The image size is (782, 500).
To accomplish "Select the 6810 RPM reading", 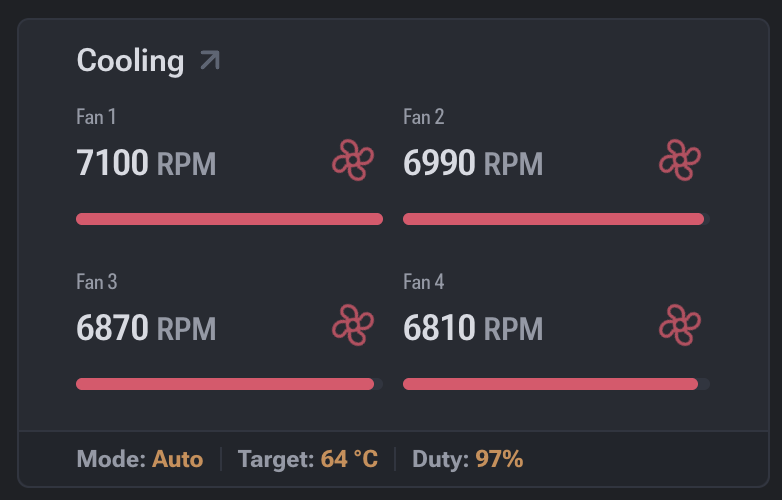I will 473,328.
